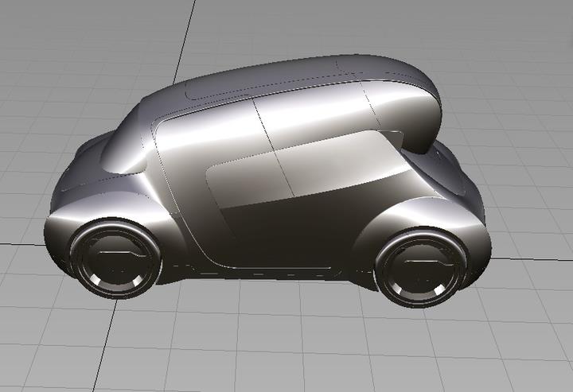This screenshot has height=392, width=573.
Task: Select the car's left wheel hub
Action: [x=115, y=262]
